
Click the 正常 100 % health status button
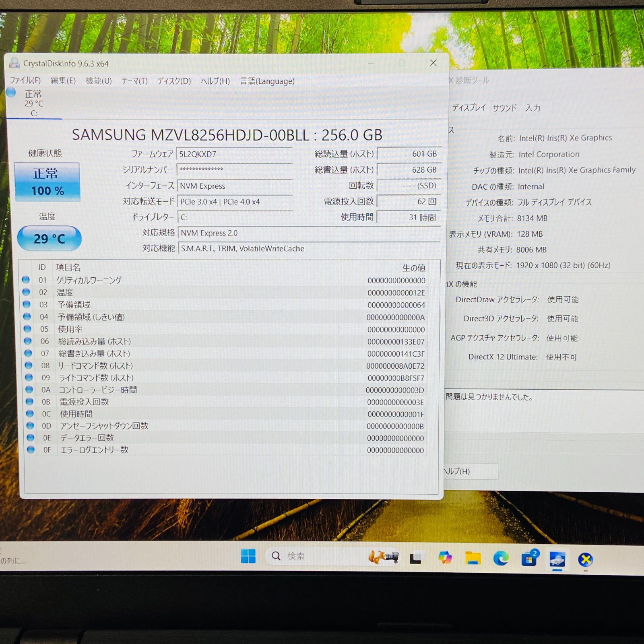coord(47,182)
